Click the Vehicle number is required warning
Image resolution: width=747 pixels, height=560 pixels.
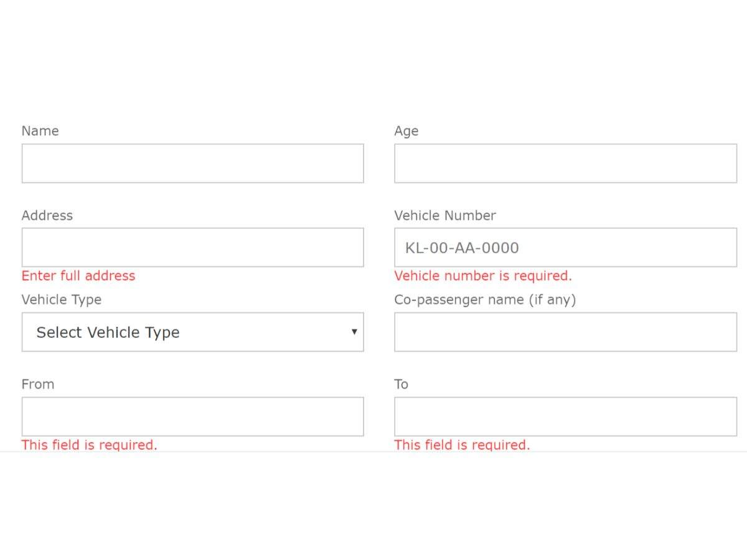click(x=483, y=276)
